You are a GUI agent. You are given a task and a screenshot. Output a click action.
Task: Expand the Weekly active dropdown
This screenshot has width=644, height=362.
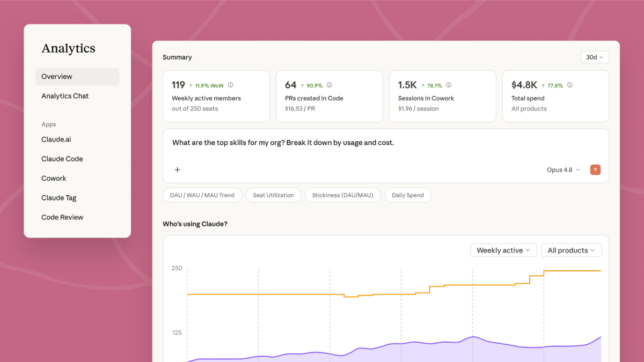click(503, 250)
